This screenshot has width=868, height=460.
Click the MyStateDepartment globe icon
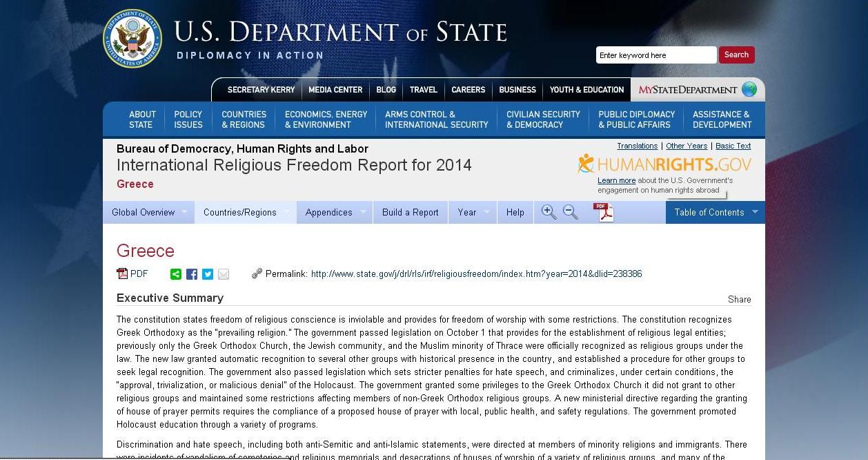pyautogui.click(x=749, y=89)
